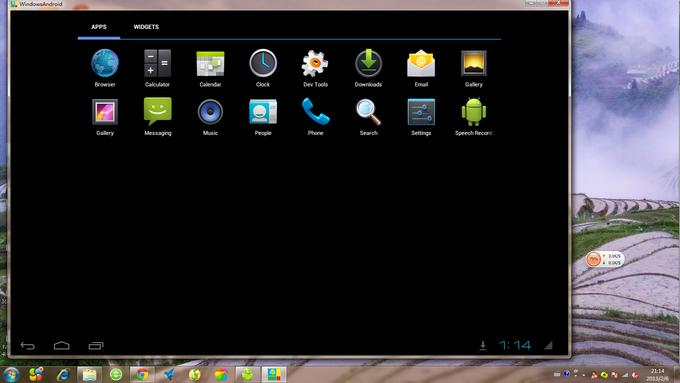The height and width of the screenshot is (383, 680).
Task: Tap the Android back navigation button
Action: 28,346
